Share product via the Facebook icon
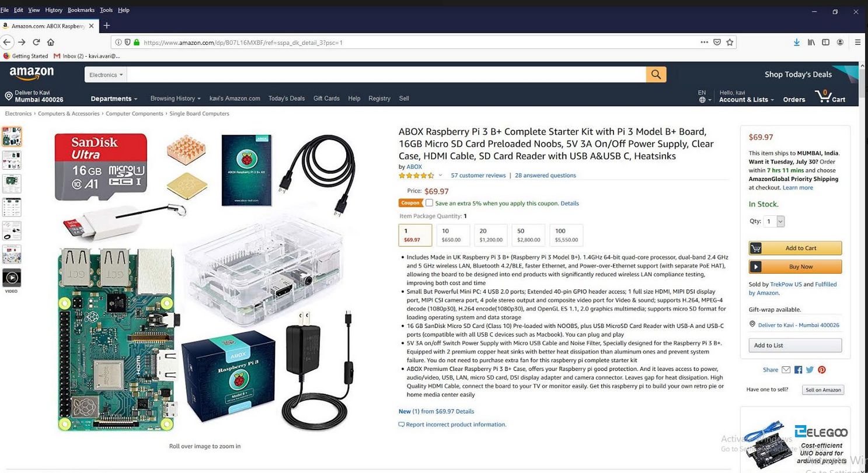Image resolution: width=868 pixels, height=473 pixels. tap(798, 370)
